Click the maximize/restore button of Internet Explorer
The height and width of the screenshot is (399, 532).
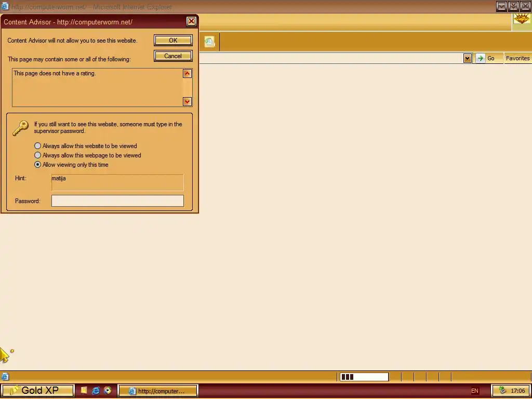click(x=513, y=6)
